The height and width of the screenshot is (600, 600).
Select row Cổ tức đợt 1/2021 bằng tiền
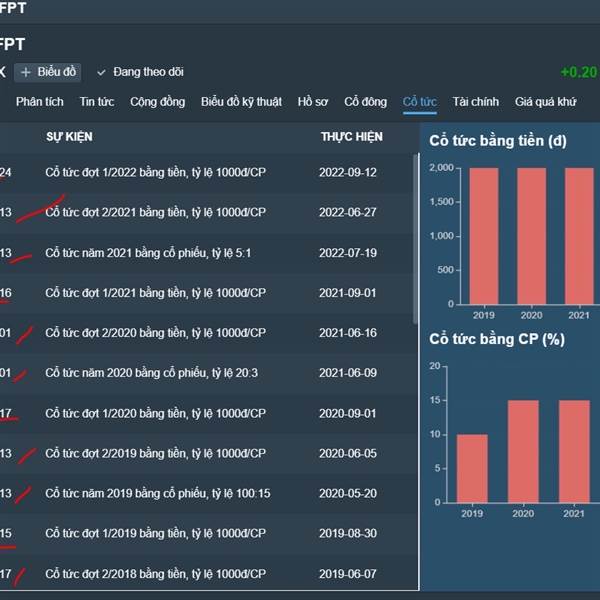pos(206,293)
